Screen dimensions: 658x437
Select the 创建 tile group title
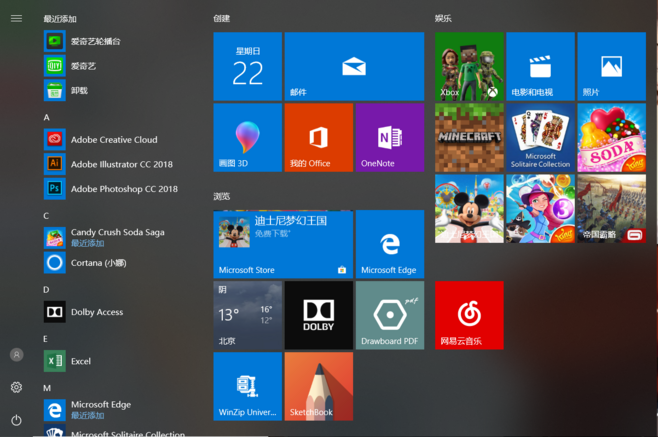tap(222, 18)
